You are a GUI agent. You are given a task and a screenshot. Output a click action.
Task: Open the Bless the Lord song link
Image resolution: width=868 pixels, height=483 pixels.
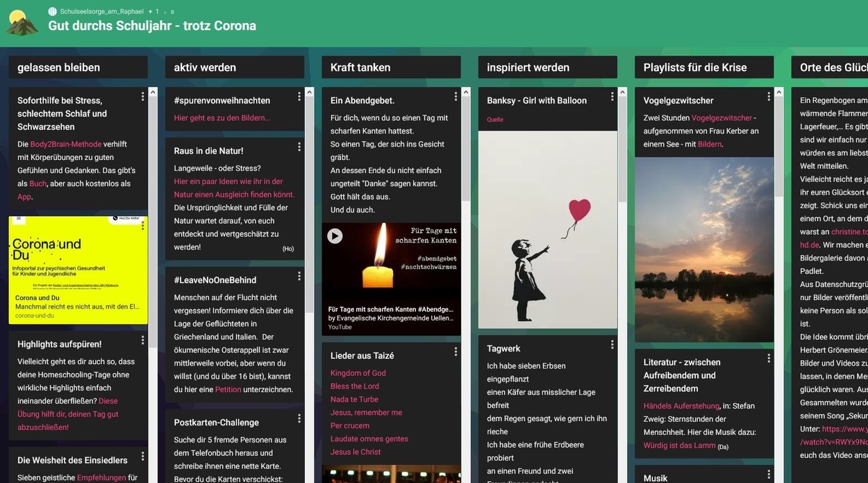pos(354,386)
